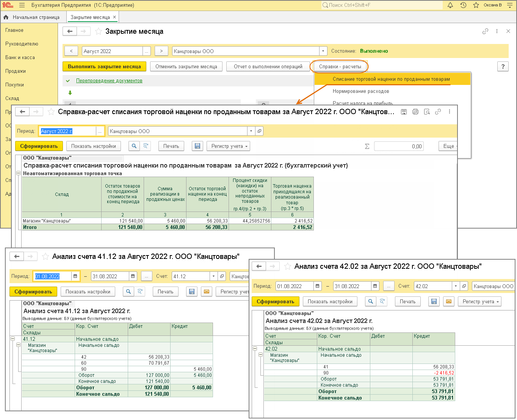This screenshot has height=420, width=517.
Task: Open Банк и касса section
Action: coord(20,58)
